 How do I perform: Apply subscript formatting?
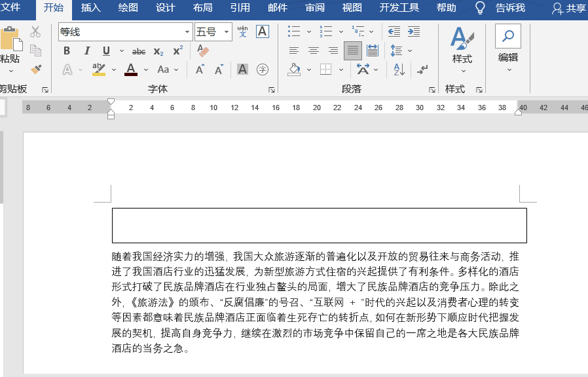click(158, 51)
